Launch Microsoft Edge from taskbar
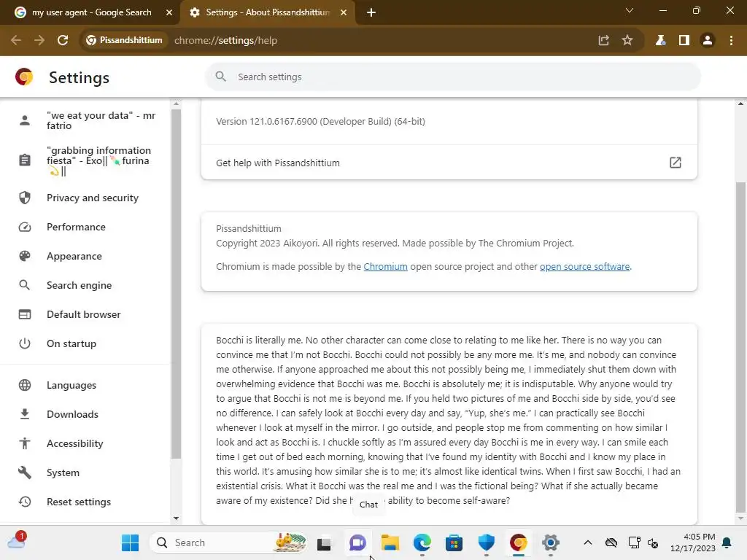The height and width of the screenshot is (560, 747). click(422, 542)
